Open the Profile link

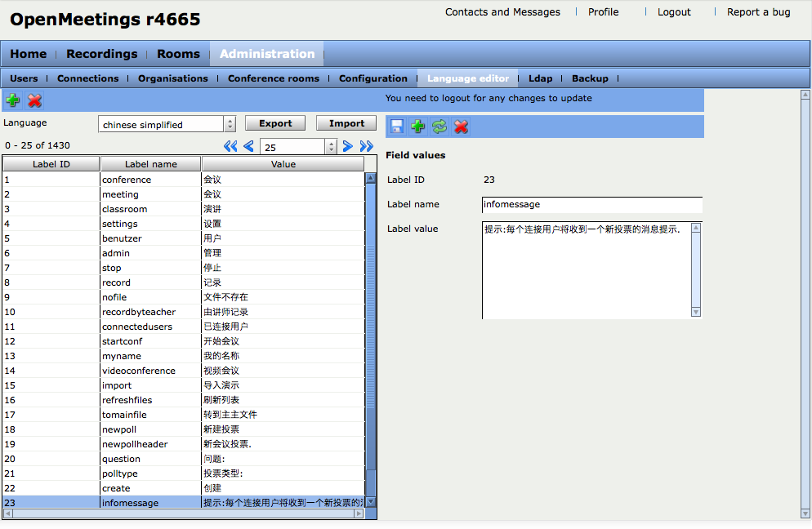604,12
